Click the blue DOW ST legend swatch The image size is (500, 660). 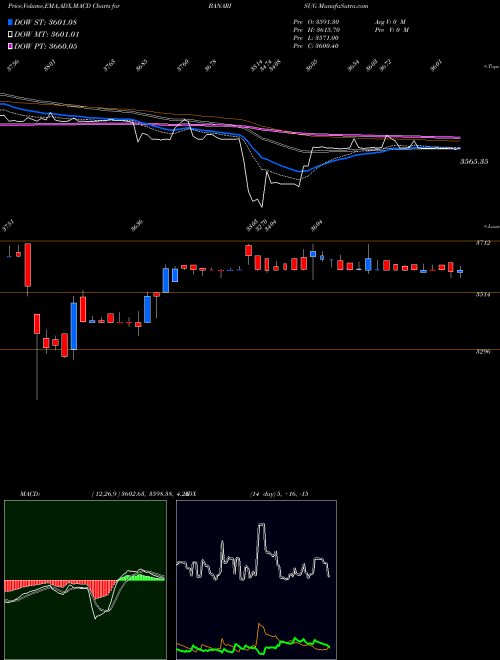pos(10,22)
